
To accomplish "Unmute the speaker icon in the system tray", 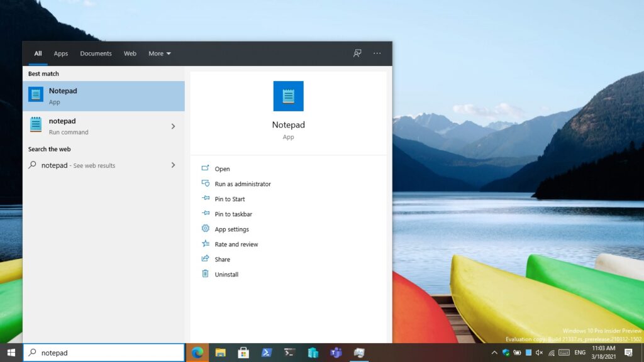I will 538,352.
